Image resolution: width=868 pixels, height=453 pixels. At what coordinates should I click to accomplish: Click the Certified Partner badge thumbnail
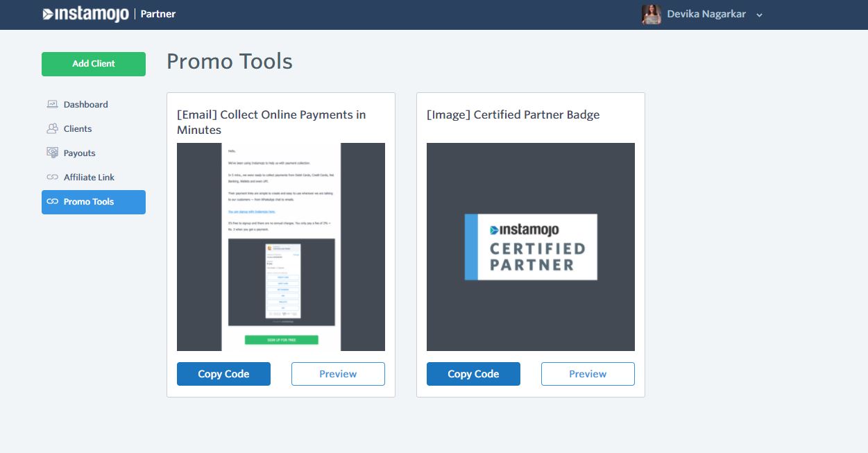pos(531,247)
